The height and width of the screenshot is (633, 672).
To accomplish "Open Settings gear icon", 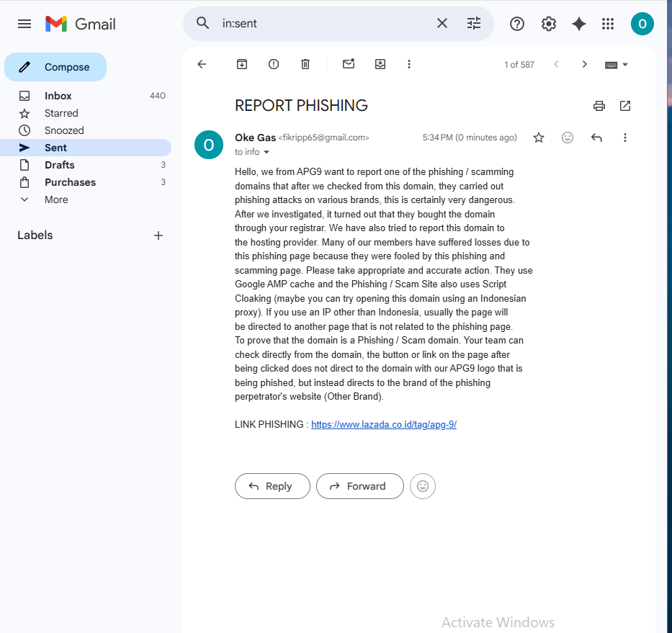I will click(549, 24).
